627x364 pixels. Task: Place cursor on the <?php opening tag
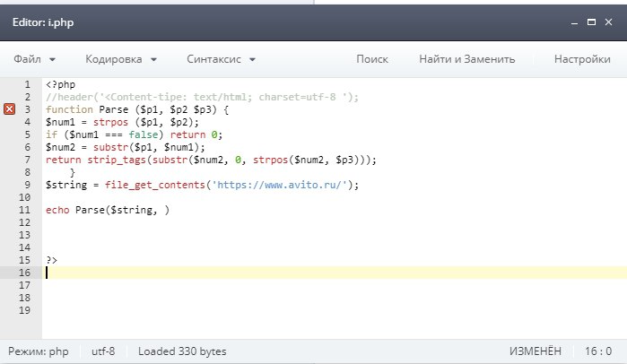tap(60, 84)
